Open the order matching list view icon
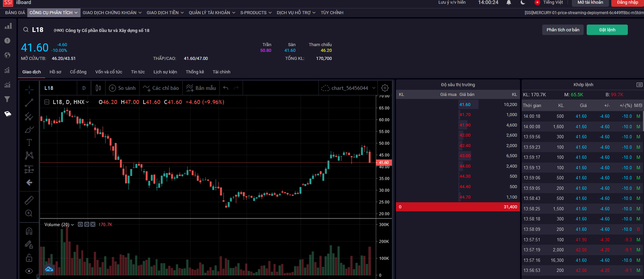The width and height of the screenshot is (644, 279). (639, 85)
